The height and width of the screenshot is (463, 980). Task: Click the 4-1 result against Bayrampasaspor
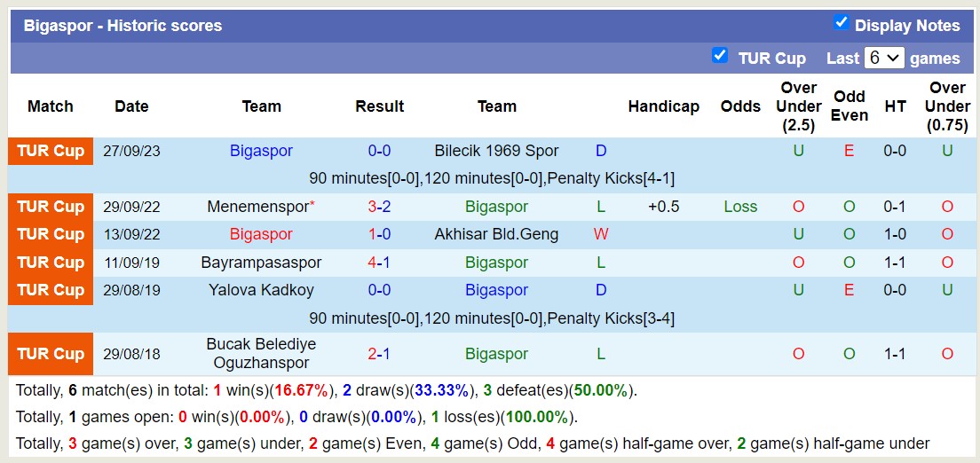point(379,263)
